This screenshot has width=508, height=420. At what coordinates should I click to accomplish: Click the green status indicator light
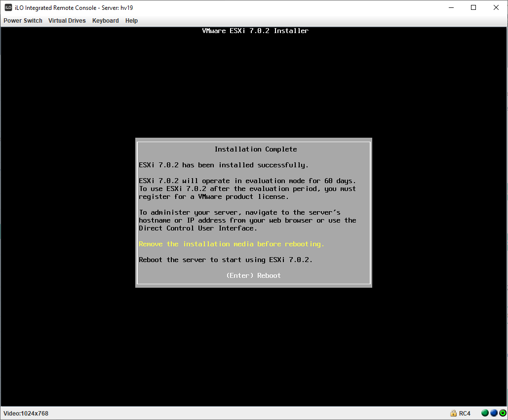[485, 413]
